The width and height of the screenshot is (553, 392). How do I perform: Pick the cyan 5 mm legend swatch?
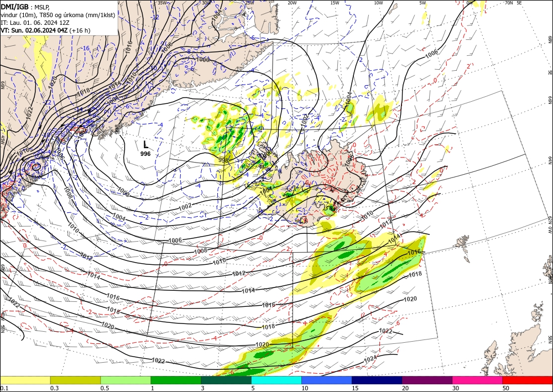point(276,380)
